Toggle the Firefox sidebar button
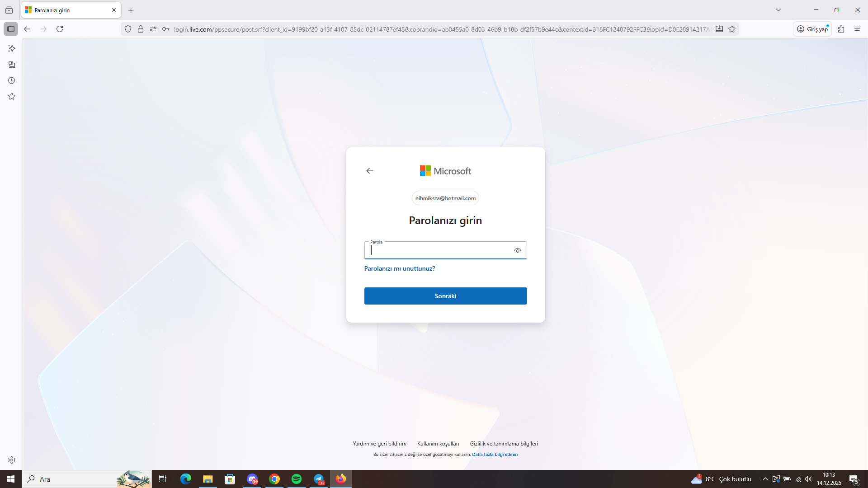Screen dimensions: 868x488 11,29
